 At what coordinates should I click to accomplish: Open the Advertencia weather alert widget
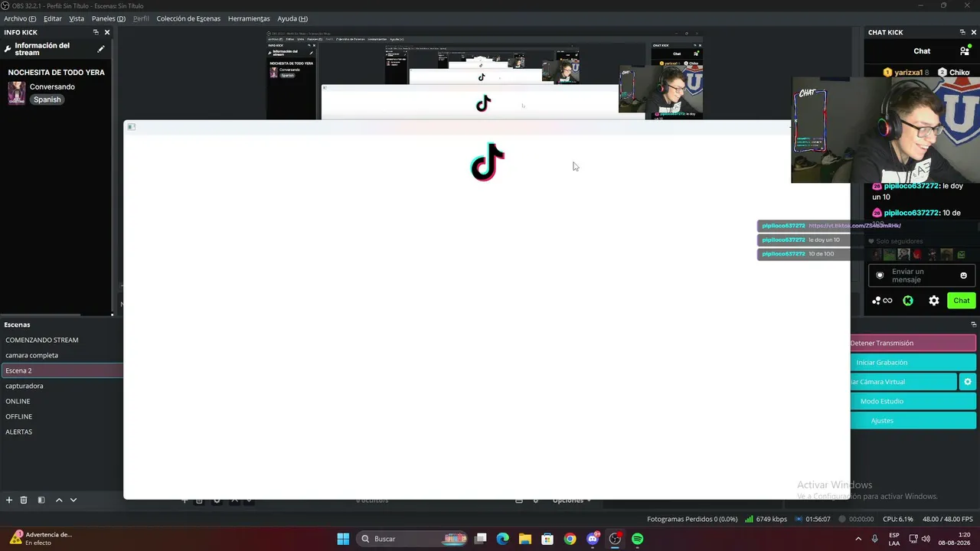coord(40,539)
